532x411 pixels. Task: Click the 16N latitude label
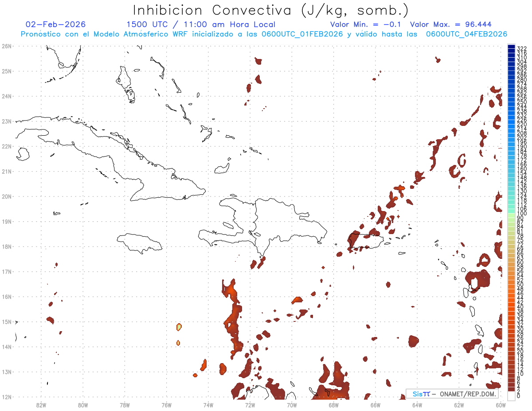pos(6,297)
